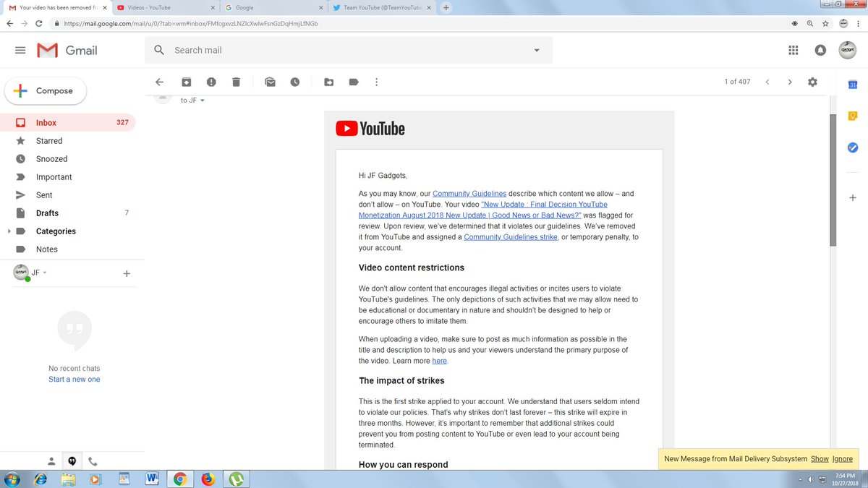868x488 pixels.
Task: Click the Move to folder icon
Action: click(328, 82)
